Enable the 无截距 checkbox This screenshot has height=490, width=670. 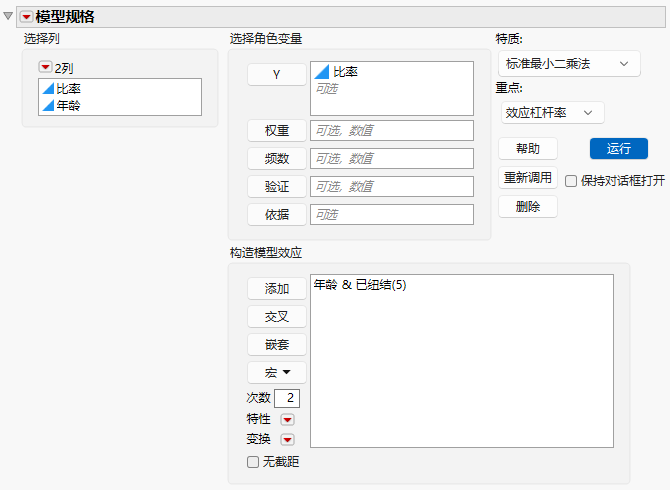pyautogui.click(x=253, y=462)
